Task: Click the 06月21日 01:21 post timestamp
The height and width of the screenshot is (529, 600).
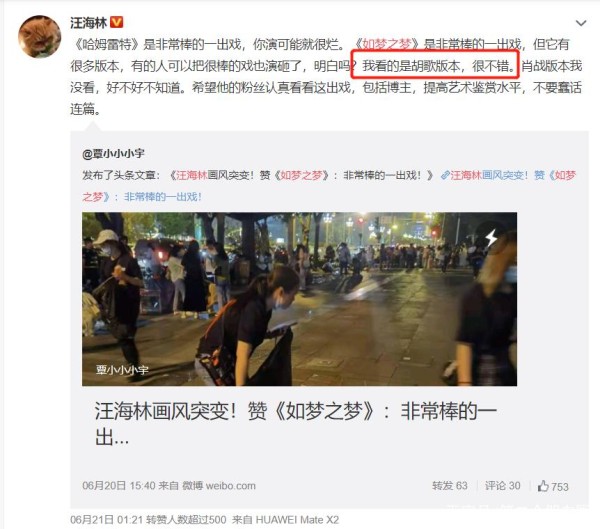Action: 106,519
